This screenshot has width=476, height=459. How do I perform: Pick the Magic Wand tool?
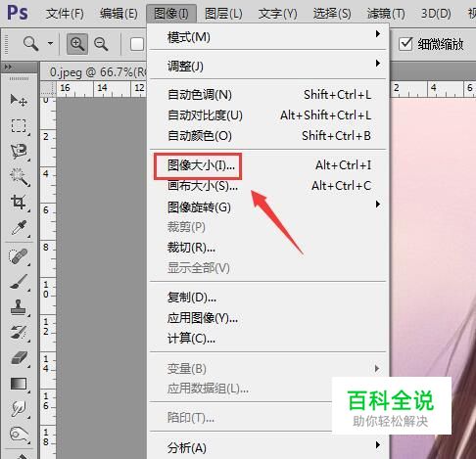tap(19, 176)
